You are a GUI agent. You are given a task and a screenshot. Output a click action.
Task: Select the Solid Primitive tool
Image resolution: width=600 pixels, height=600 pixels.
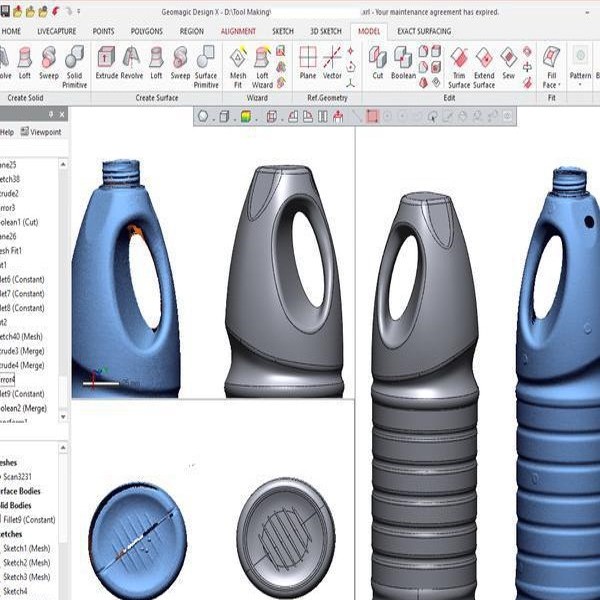(x=75, y=62)
